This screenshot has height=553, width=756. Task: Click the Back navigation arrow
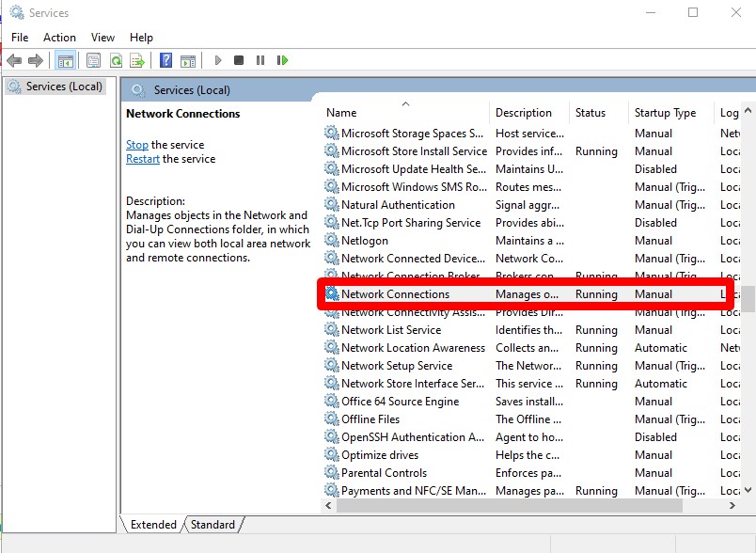[14, 59]
